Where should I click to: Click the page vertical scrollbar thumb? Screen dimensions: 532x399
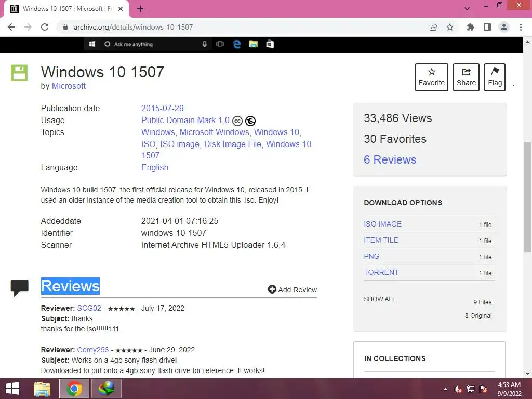tap(527, 197)
